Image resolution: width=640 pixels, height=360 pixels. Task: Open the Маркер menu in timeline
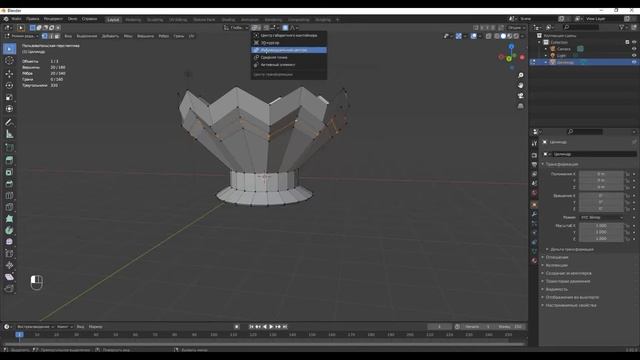tap(96, 327)
